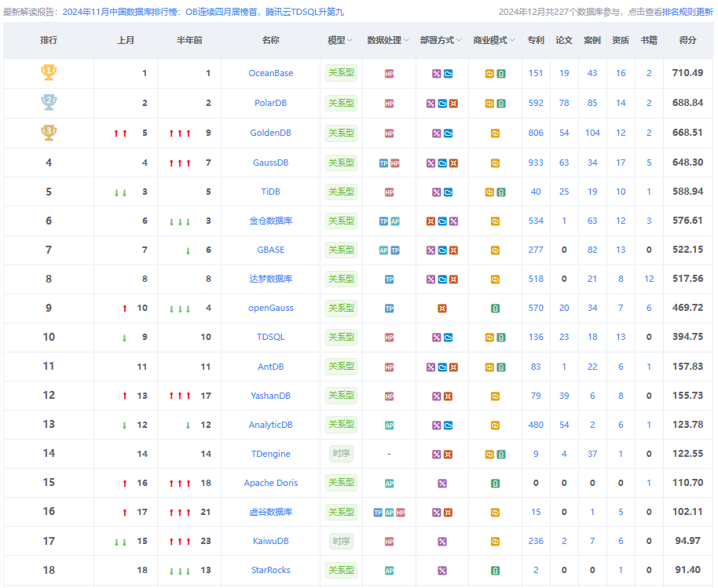This screenshot has width=718, height=588.
Task: Click the deployment icon in StarRocks row
Action: coord(442,571)
